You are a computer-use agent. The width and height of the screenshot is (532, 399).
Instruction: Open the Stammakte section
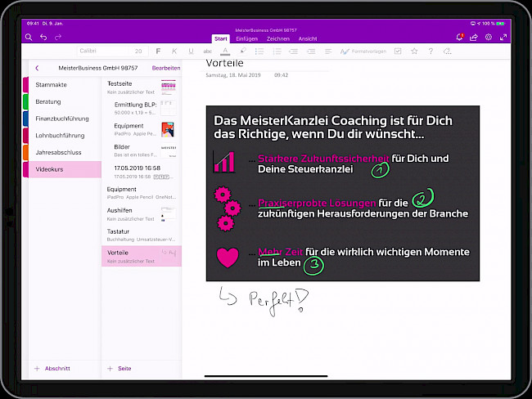pos(65,85)
